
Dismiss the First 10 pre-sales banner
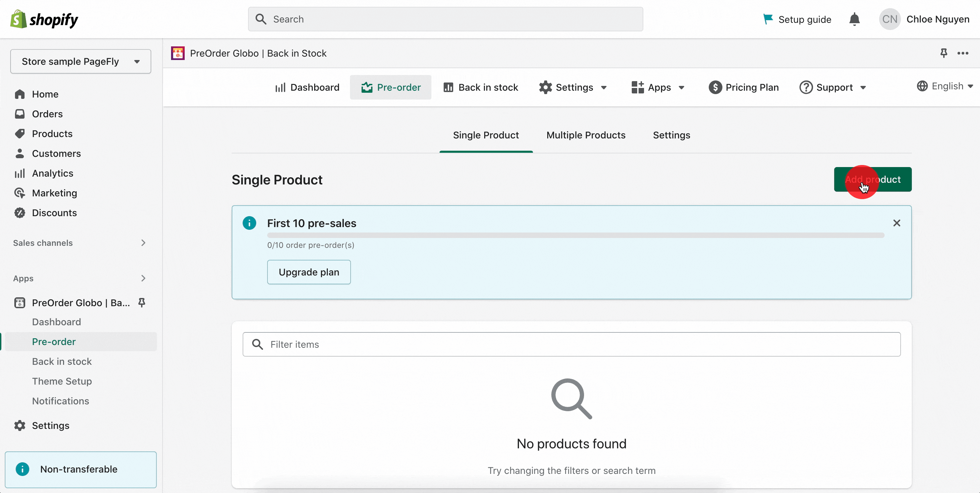897,223
